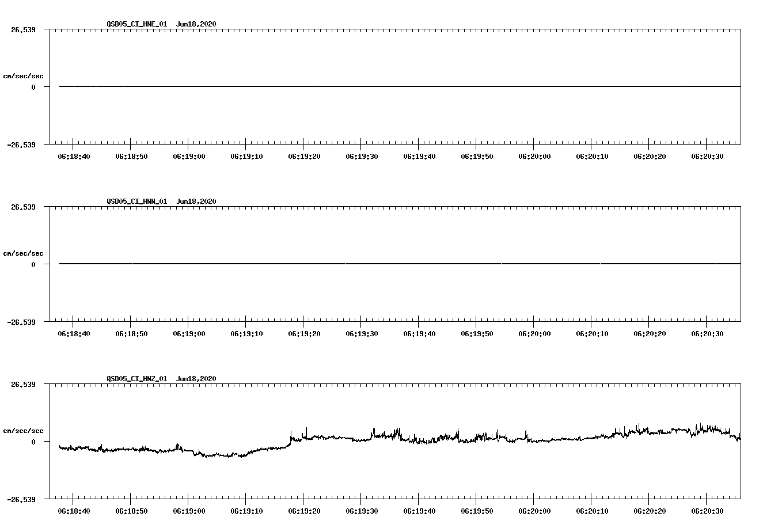Click the QSD05_CI_HNE_01 plot title
The image size is (782, 532).
pos(161,24)
